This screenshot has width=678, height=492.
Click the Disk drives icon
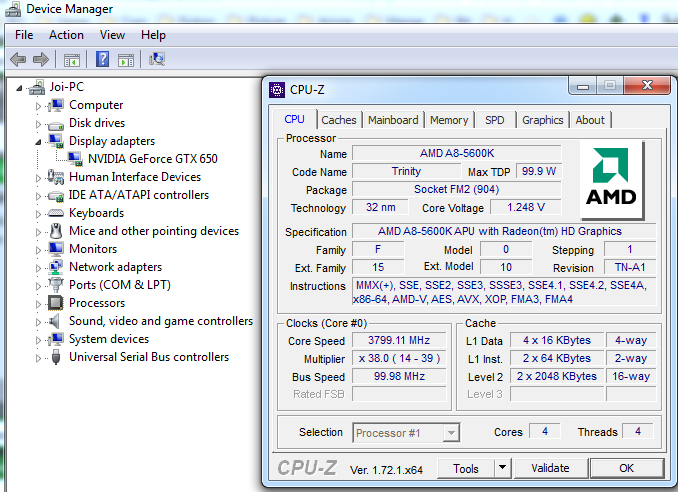coord(56,125)
